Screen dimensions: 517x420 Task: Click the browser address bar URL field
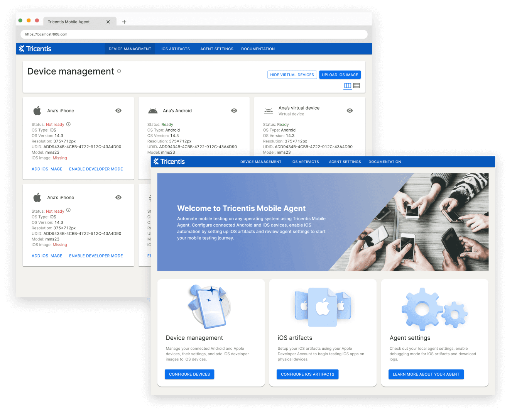coord(194,34)
